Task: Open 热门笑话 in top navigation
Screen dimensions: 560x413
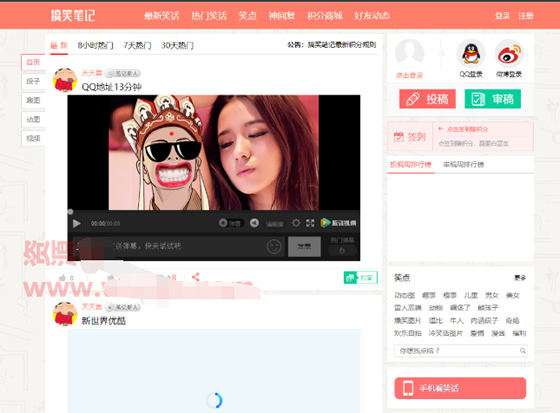Action: point(209,16)
